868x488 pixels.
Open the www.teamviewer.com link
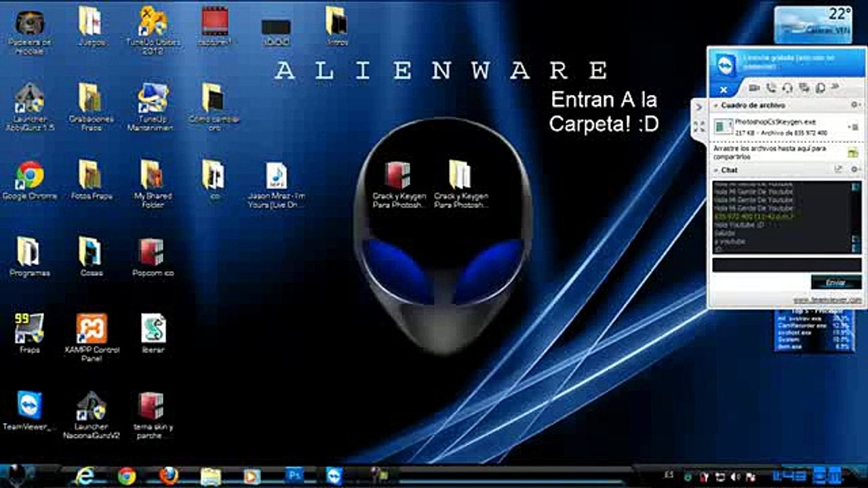(x=827, y=300)
